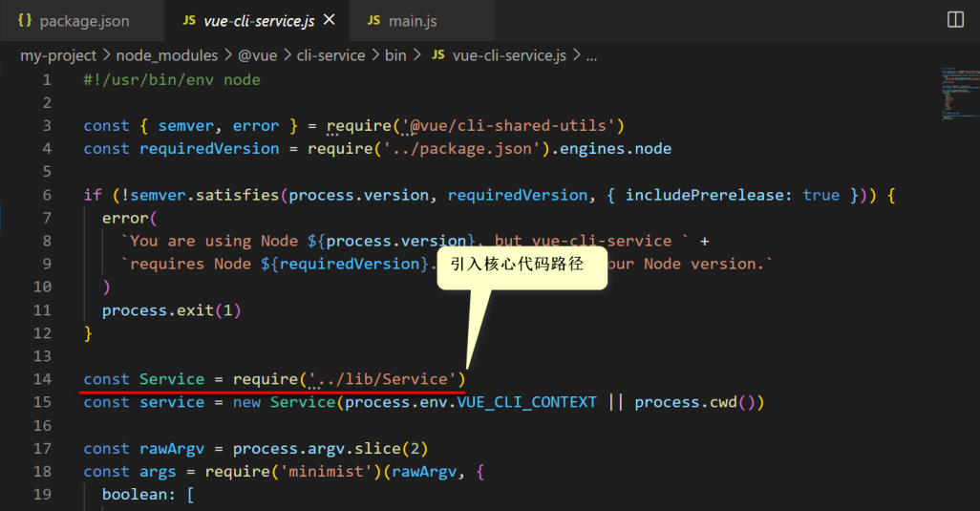Click line number 6 in gutter
The width and height of the screenshot is (980, 511).
47,196
